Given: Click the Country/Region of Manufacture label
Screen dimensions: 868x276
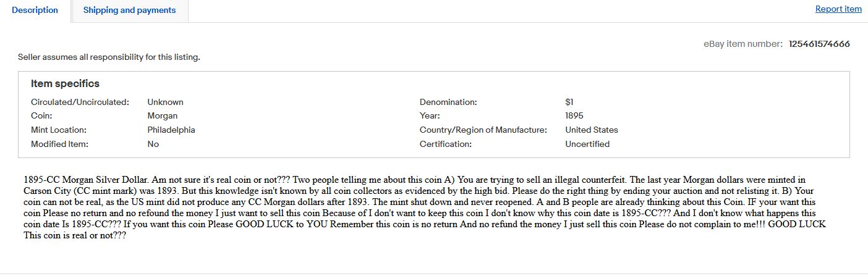Looking at the screenshot, I should click(483, 130).
